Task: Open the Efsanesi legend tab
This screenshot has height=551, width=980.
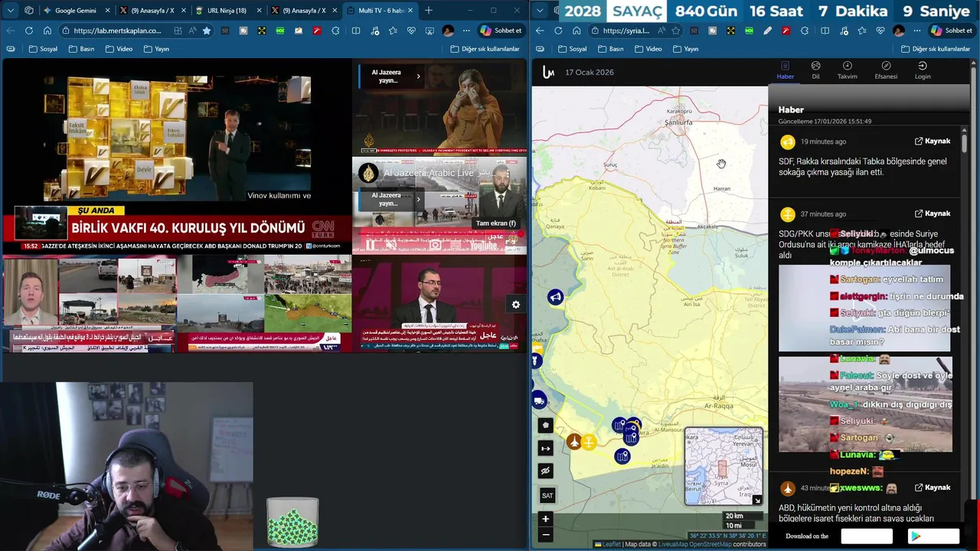Action: tap(886, 70)
